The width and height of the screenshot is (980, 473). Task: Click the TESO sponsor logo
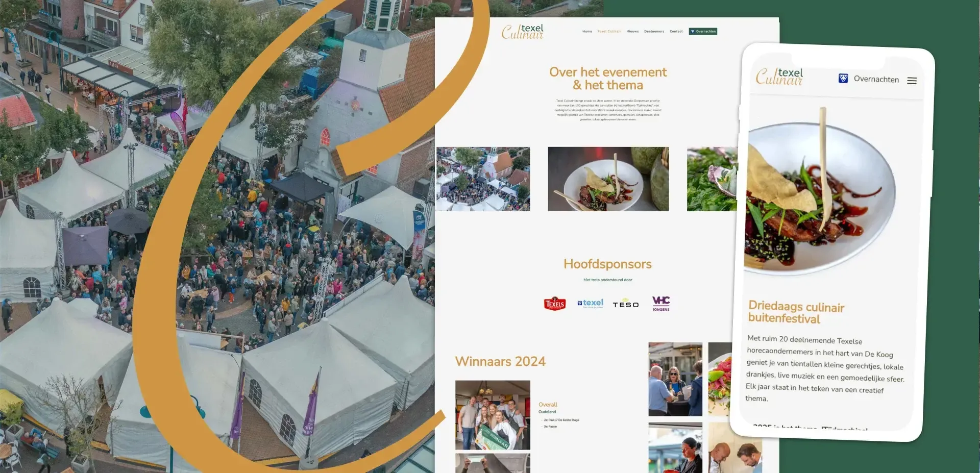point(626,305)
